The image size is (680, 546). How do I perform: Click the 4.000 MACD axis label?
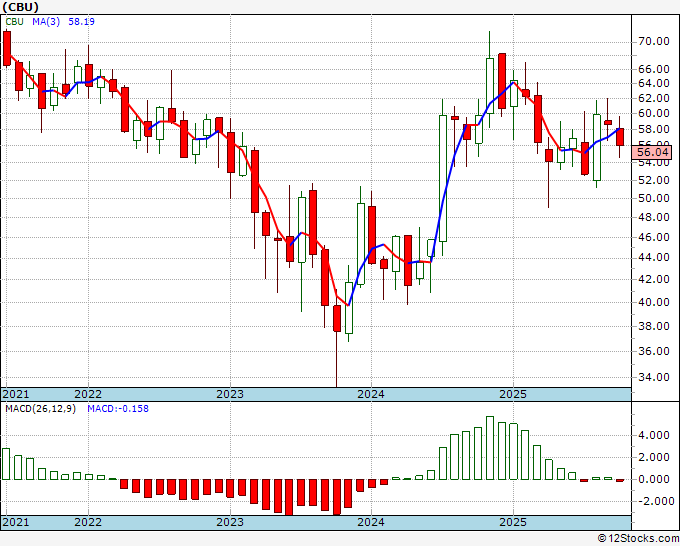pos(654,435)
